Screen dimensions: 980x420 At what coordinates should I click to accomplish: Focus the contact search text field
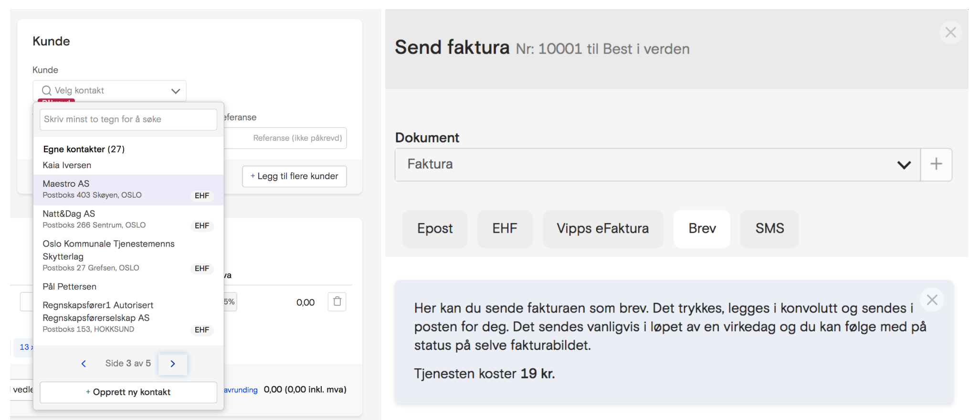(x=128, y=119)
